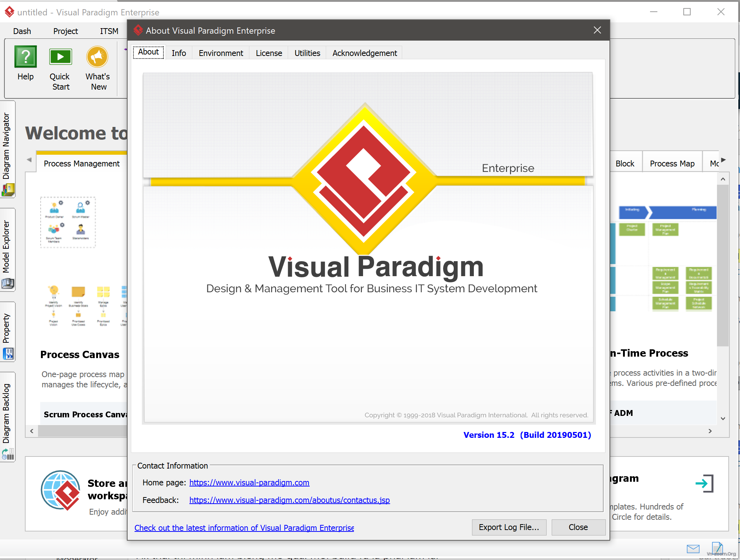Open the License tab
Image resolution: width=740 pixels, height=560 pixels.
[x=269, y=53]
